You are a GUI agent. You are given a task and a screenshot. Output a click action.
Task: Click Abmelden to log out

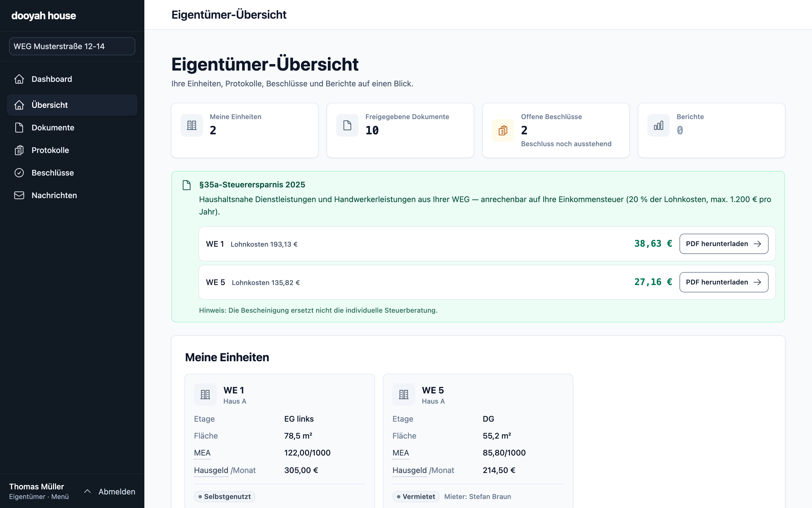117,492
